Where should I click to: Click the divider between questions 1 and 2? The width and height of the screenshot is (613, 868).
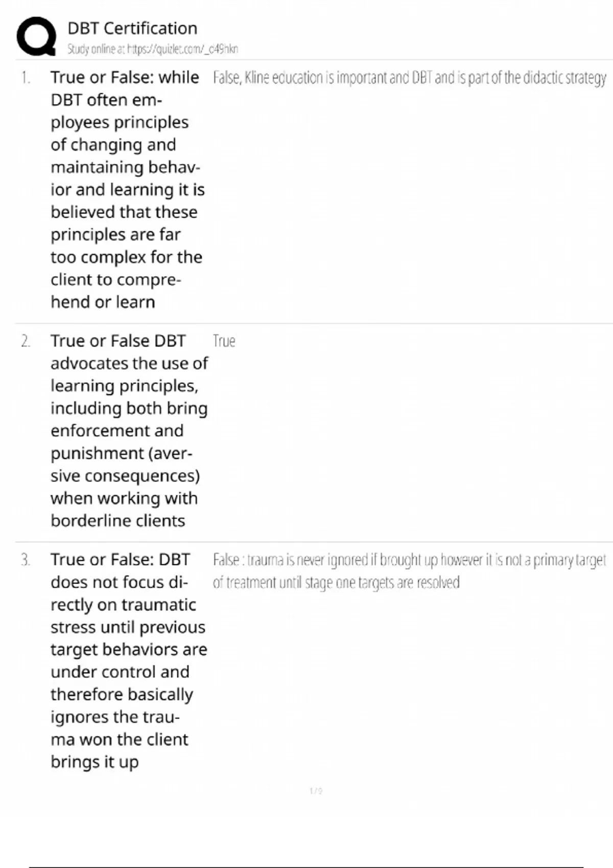tap(314, 323)
